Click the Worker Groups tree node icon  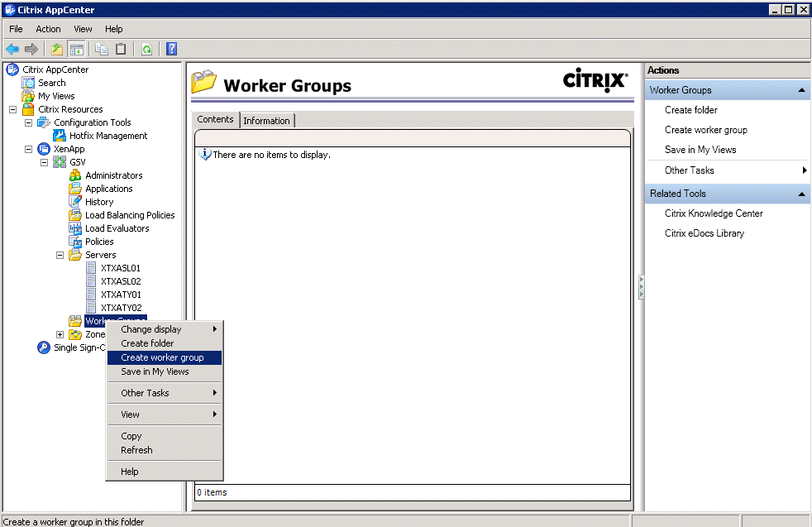pos(75,321)
